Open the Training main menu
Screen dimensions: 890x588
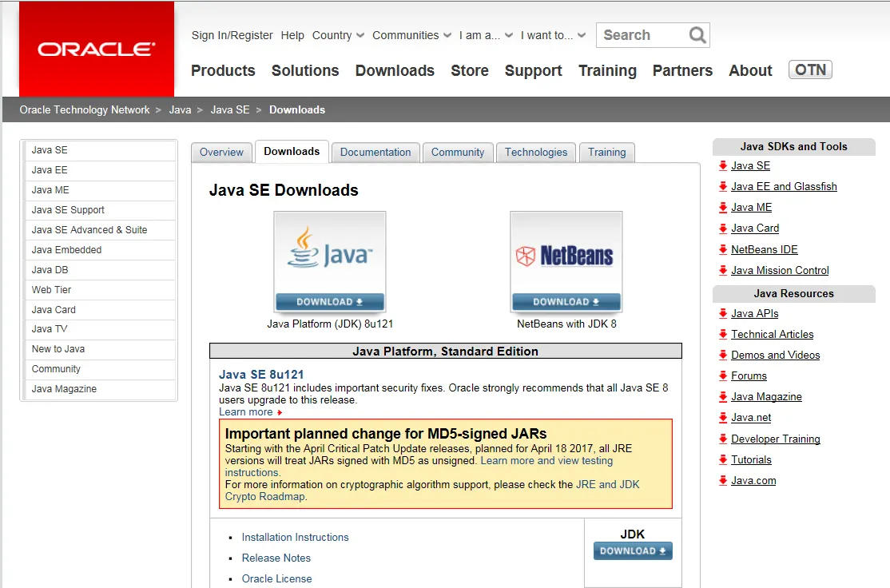point(607,70)
